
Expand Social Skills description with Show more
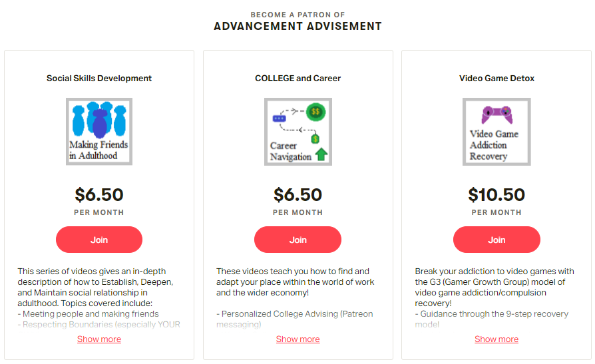tap(99, 339)
